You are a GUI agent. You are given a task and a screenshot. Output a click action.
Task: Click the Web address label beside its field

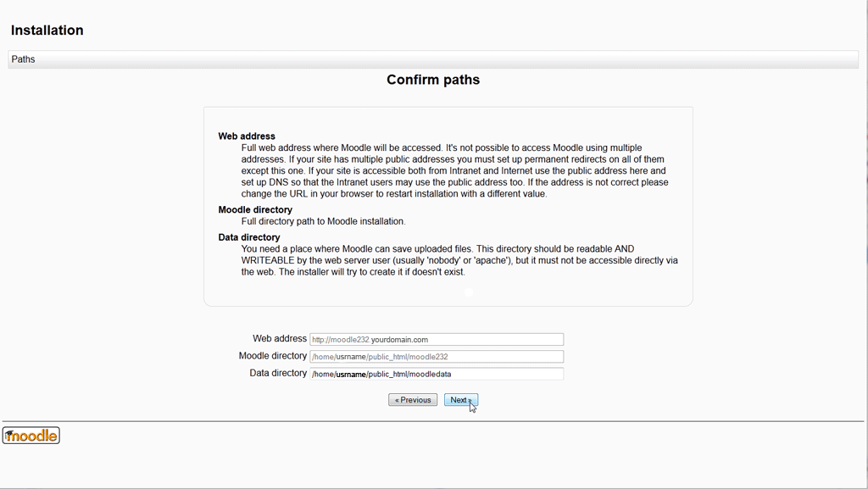(x=280, y=339)
